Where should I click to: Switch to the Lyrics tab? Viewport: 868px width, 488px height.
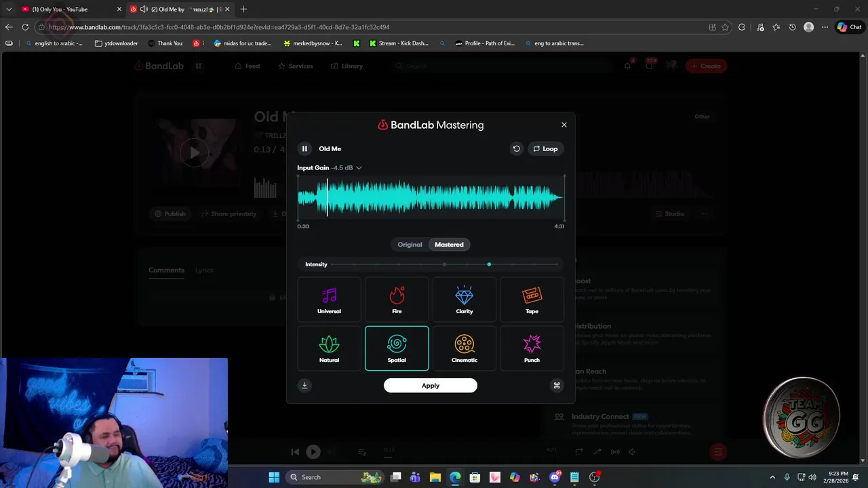coord(204,270)
